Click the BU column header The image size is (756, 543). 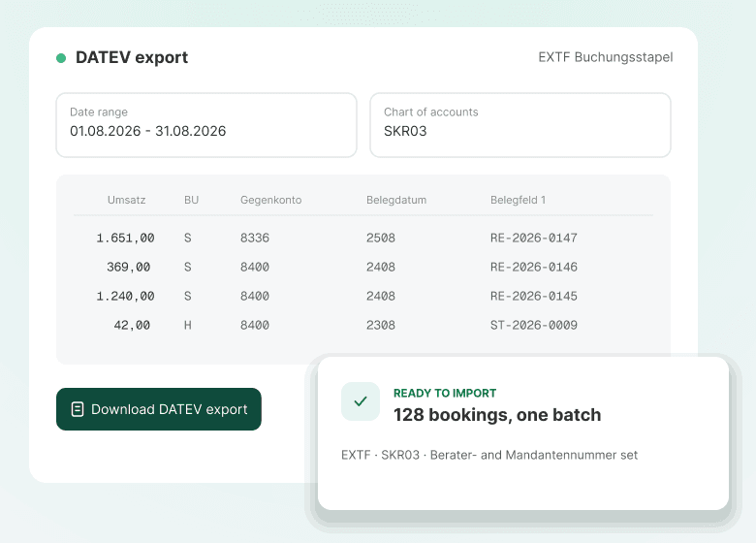tap(191, 200)
